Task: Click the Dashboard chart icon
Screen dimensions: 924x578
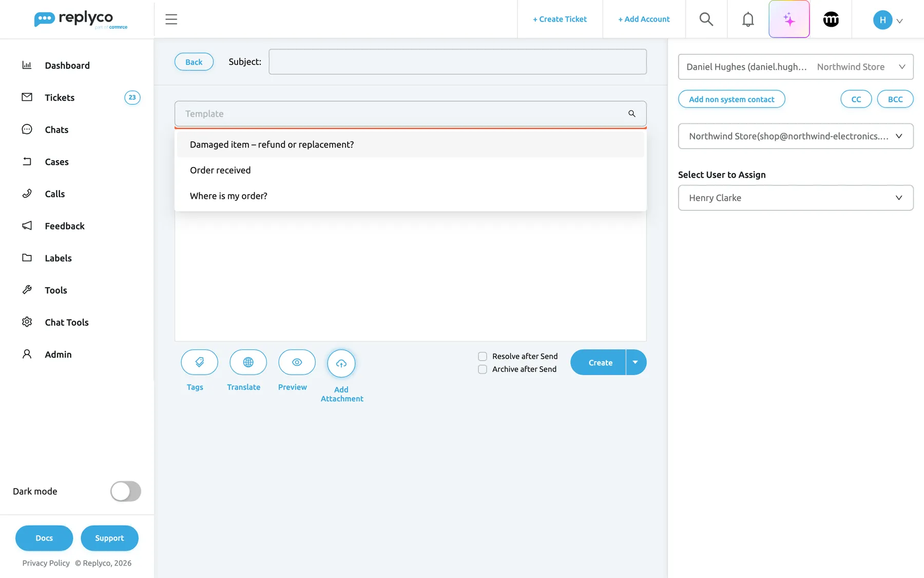Action: tap(27, 65)
